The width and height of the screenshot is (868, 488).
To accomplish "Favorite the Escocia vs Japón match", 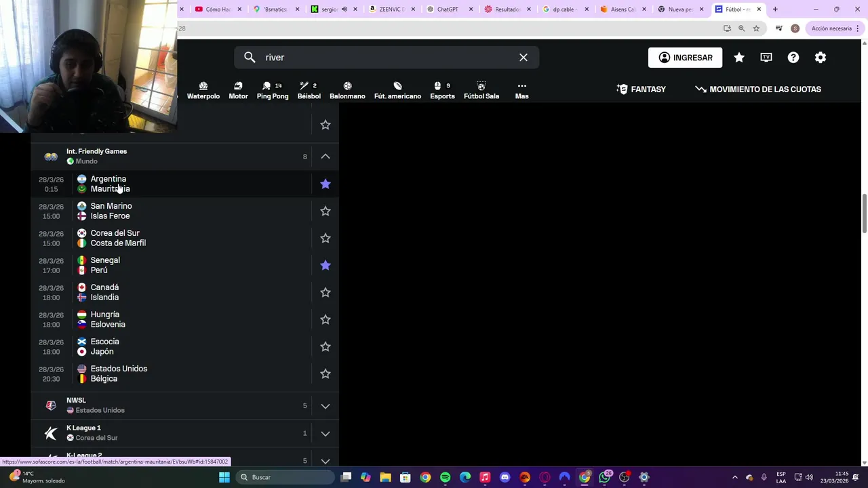I will (x=325, y=346).
